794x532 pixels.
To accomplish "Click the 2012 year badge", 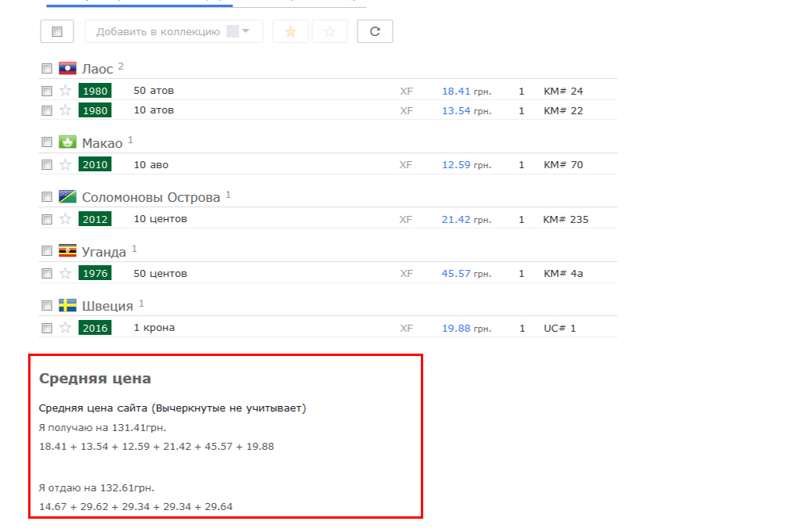I will [x=95, y=220].
